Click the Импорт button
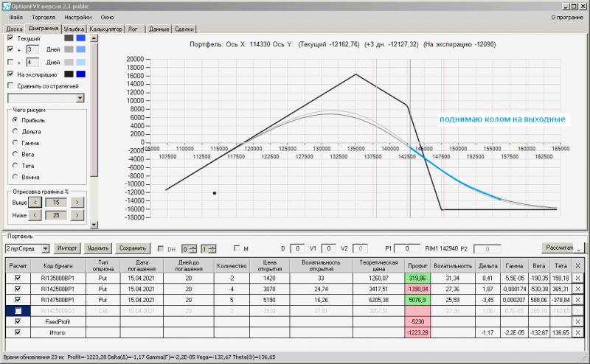This screenshot has height=364, width=590. (67, 248)
